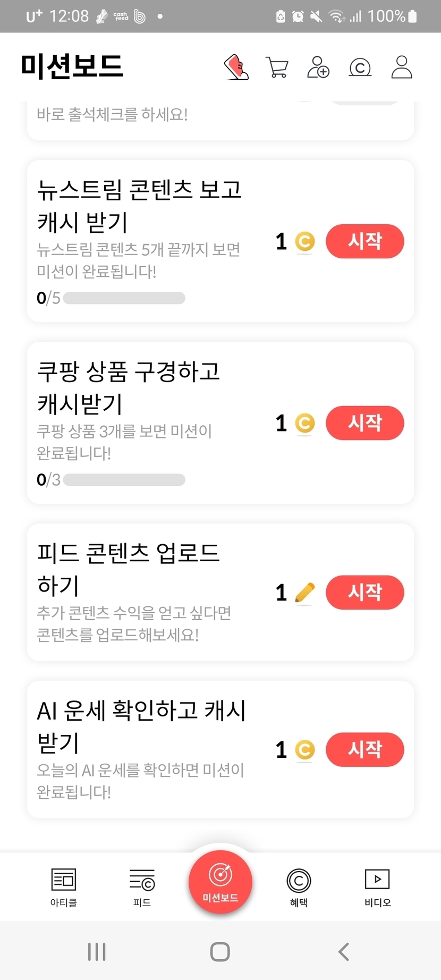Select the center 미션보드 tab button

click(x=220, y=882)
